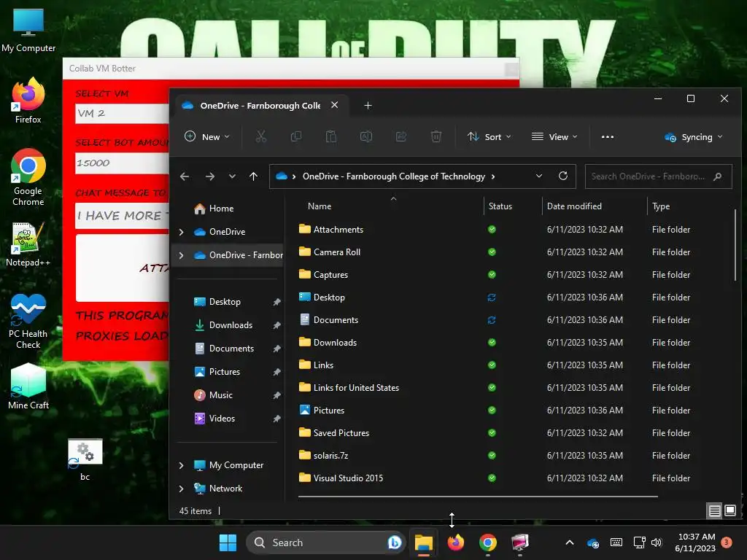Open Google Chrome desktop shortcut
This screenshot has height=560, width=747.
coord(28,177)
